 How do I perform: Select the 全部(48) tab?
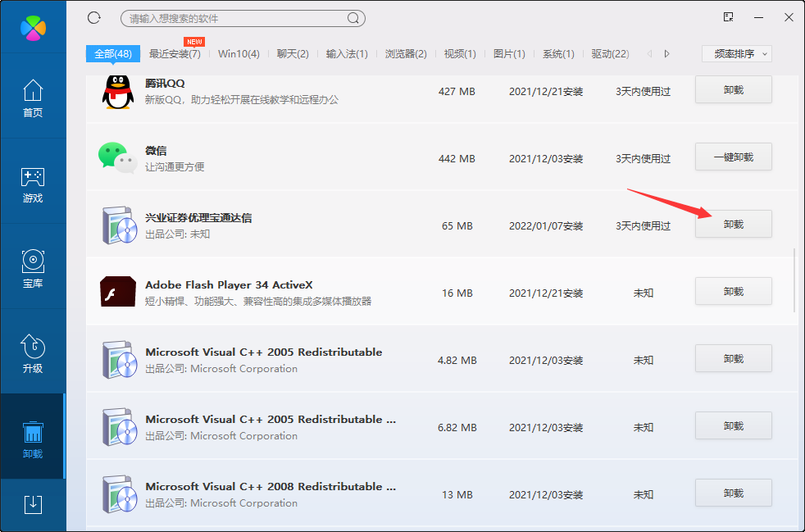point(113,54)
